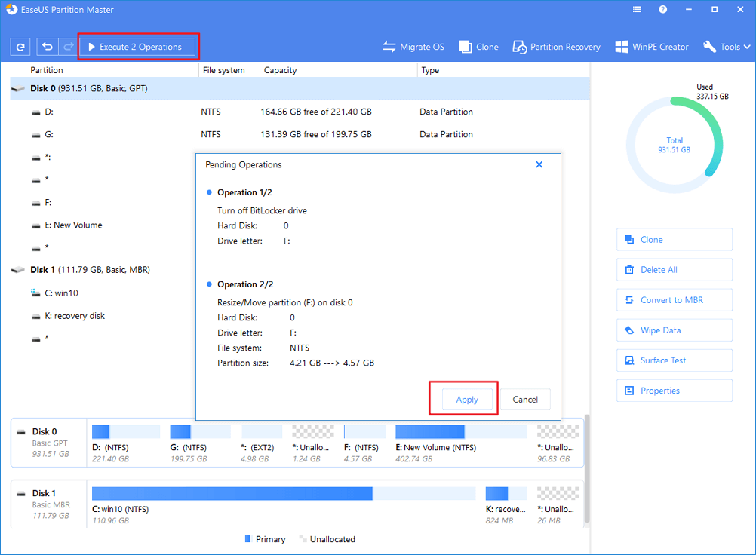
Task: Select Convert to MBR
Action: (674, 300)
